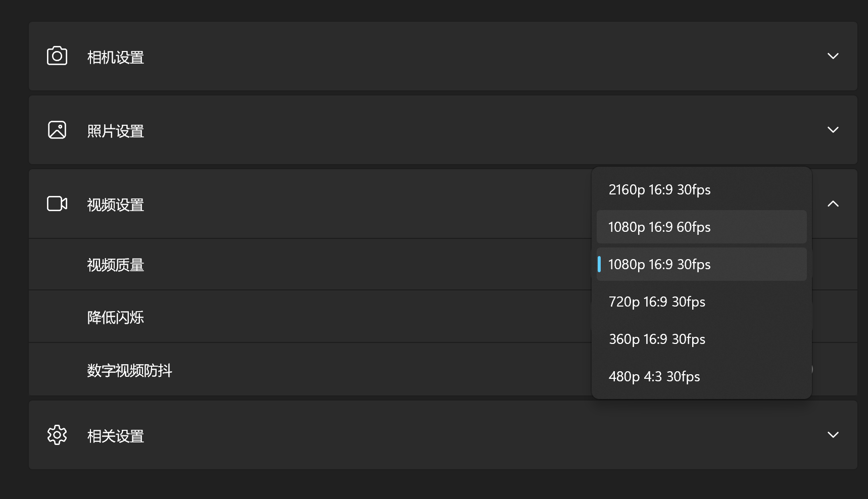Click the 相机设置 section title text
The width and height of the screenshot is (868, 499).
[116, 57]
